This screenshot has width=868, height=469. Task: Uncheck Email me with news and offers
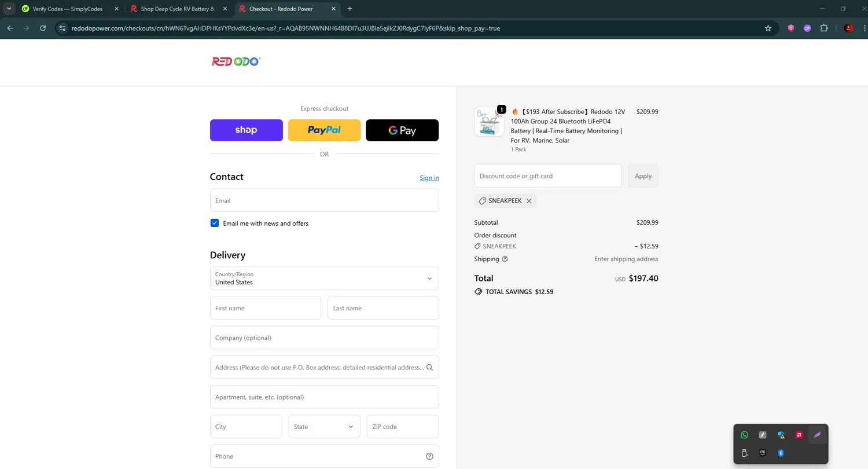pyautogui.click(x=215, y=223)
